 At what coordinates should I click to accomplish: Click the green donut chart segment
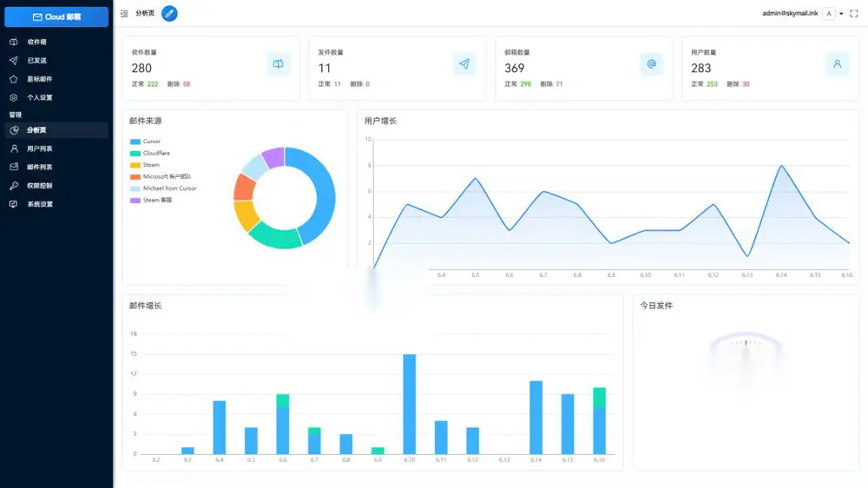click(276, 237)
